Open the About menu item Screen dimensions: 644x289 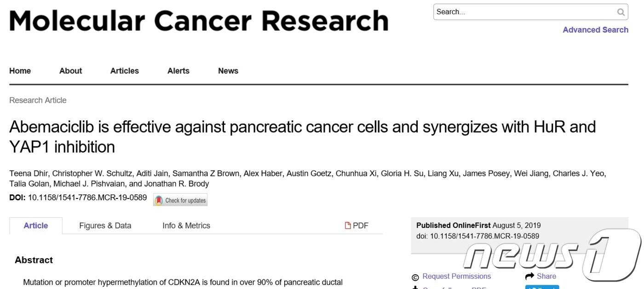70,71
